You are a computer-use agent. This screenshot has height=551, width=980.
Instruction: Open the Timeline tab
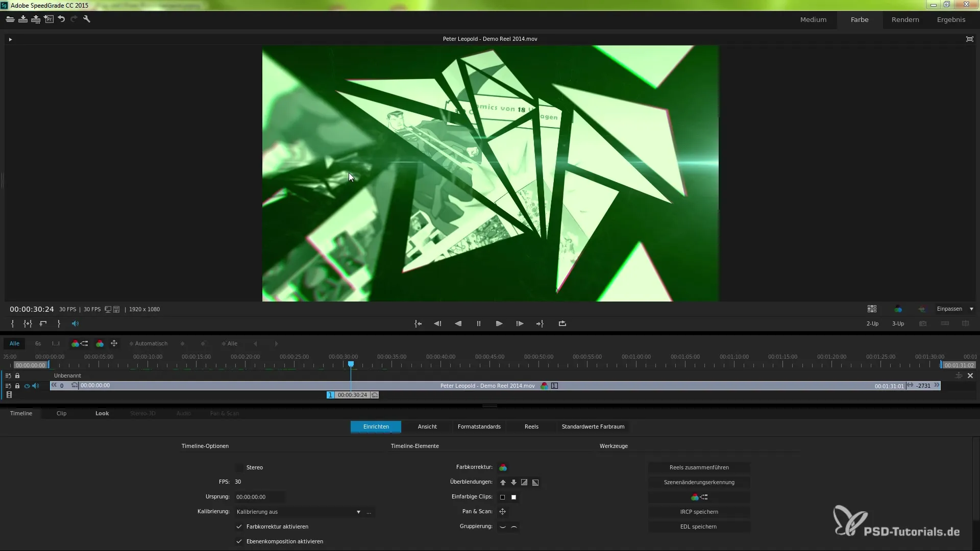pyautogui.click(x=21, y=413)
